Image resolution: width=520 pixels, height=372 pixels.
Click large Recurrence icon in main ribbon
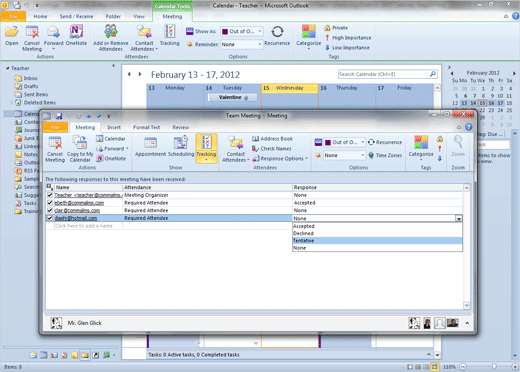click(277, 35)
